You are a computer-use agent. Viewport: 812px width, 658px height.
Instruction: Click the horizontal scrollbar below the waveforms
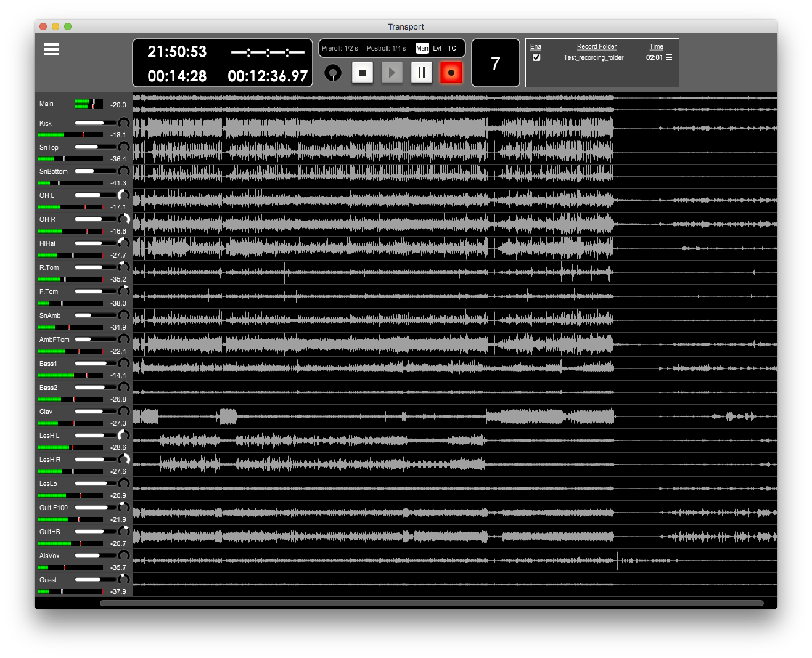point(432,603)
